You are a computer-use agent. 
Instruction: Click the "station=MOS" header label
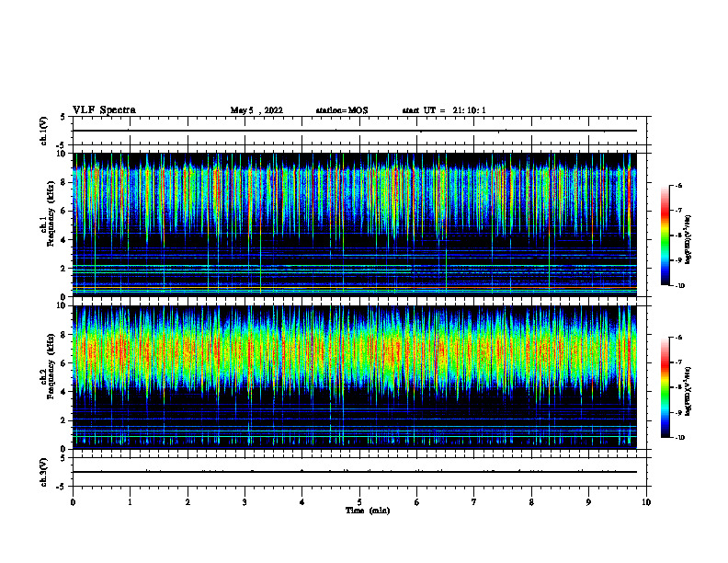pyautogui.click(x=342, y=110)
